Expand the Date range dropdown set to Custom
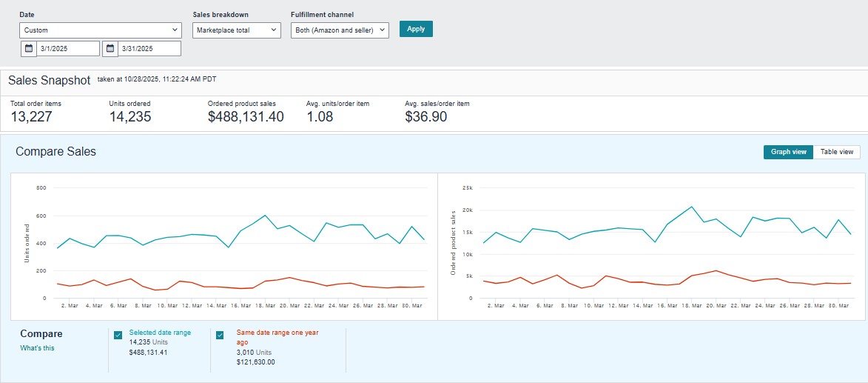 [x=100, y=30]
